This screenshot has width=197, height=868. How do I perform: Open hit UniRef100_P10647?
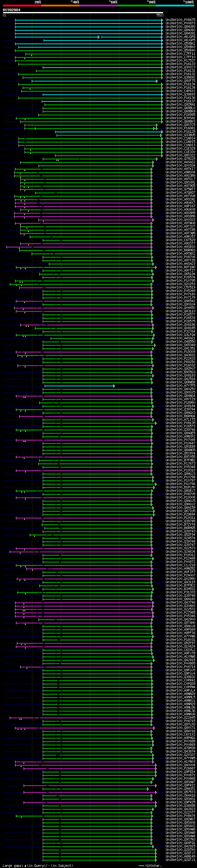coord(180,443)
